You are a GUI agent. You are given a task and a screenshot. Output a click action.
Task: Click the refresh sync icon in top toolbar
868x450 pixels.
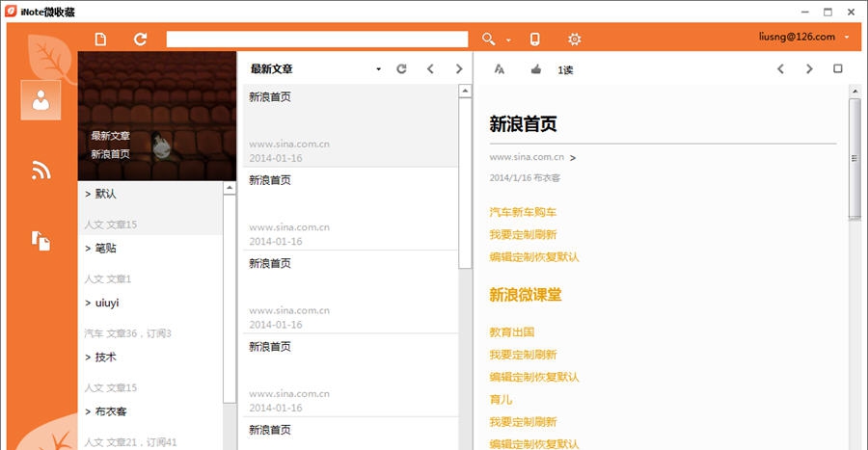click(x=140, y=39)
